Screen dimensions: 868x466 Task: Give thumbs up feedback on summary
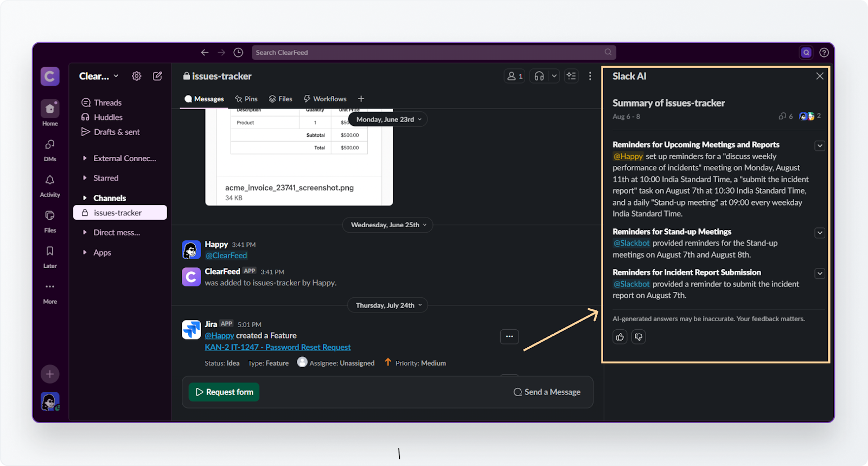(x=620, y=337)
